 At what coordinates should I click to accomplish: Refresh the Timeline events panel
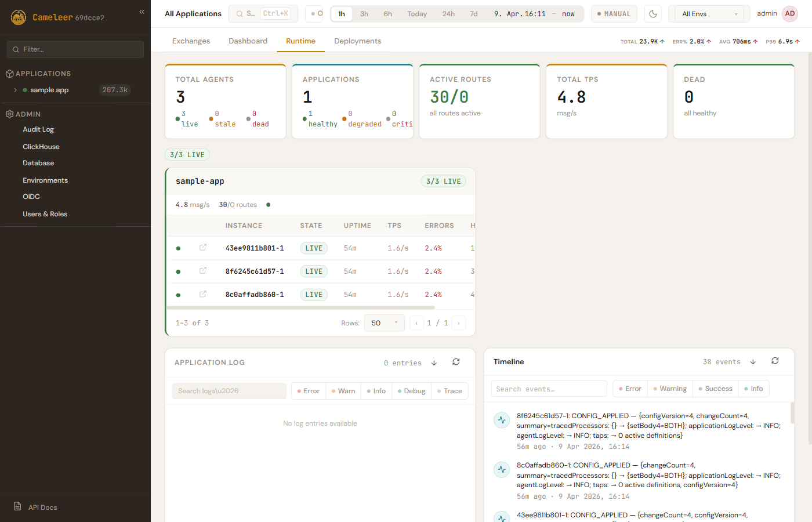click(x=775, y=361)
